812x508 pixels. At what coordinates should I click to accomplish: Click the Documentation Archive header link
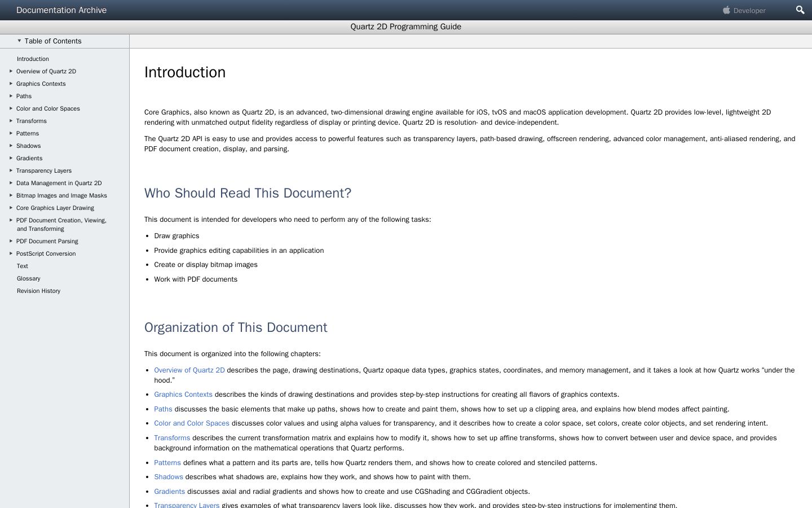(x=61, y=10)
